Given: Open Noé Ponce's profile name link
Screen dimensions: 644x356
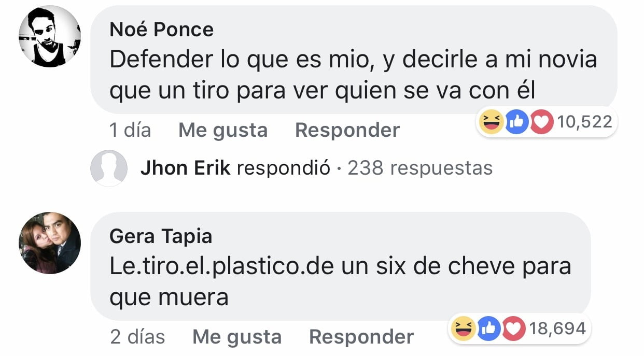Looking at the screenshot, I should tap(161, 30).
